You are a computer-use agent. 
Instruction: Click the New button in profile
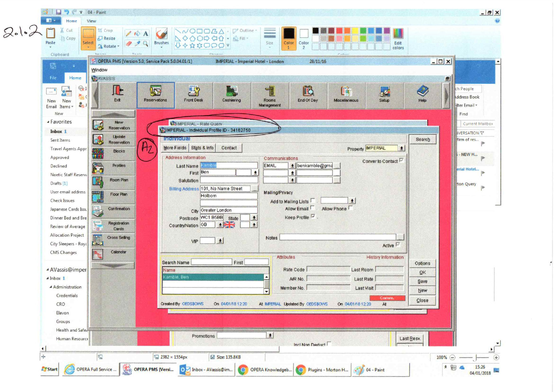[x=422, y=291]
